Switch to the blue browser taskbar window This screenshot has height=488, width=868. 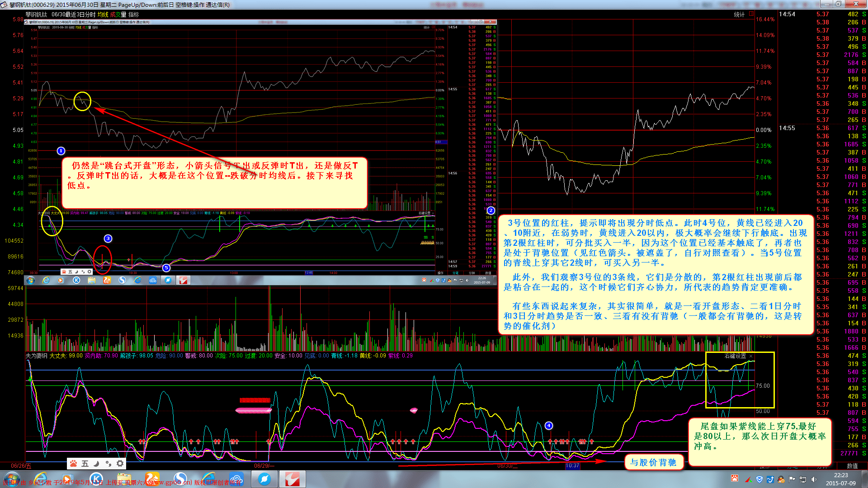(x=264, y=479)
